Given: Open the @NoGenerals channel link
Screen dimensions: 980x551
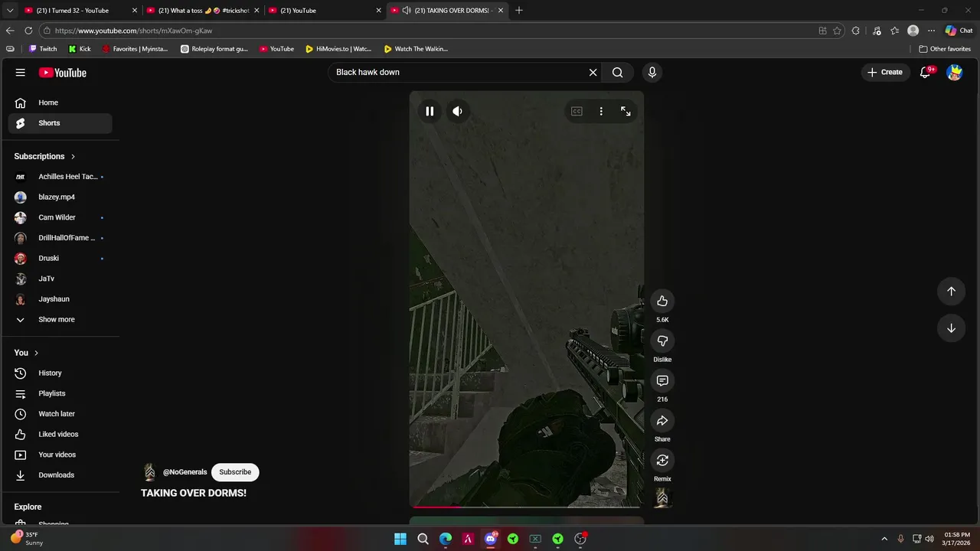Looking at the screenshot, I should click(x=185, y=472).
